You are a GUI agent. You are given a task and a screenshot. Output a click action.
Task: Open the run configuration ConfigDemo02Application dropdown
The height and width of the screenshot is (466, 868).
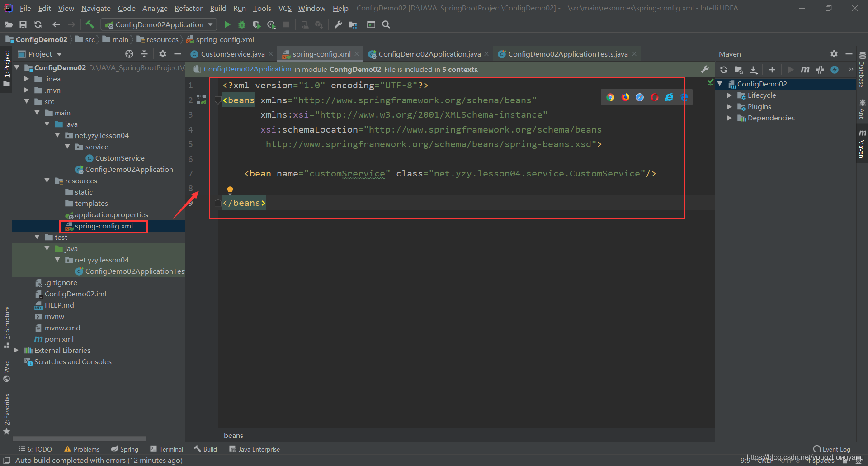click(159, 24)
